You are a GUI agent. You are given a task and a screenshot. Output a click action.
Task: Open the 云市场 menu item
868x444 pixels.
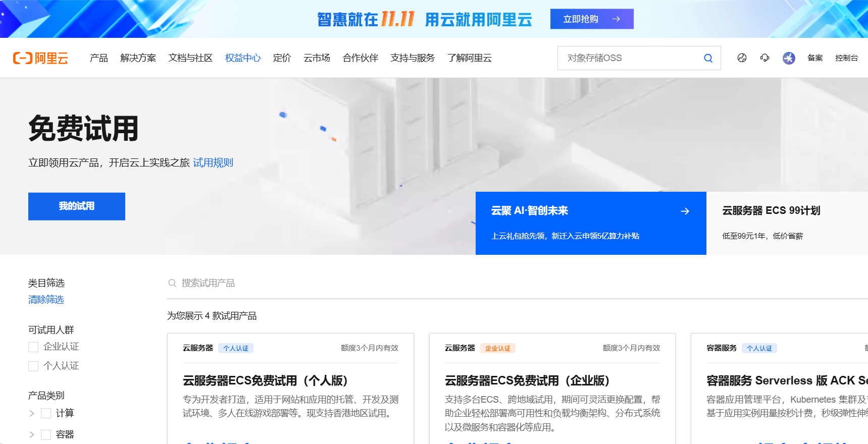click(x=317, y=58)
